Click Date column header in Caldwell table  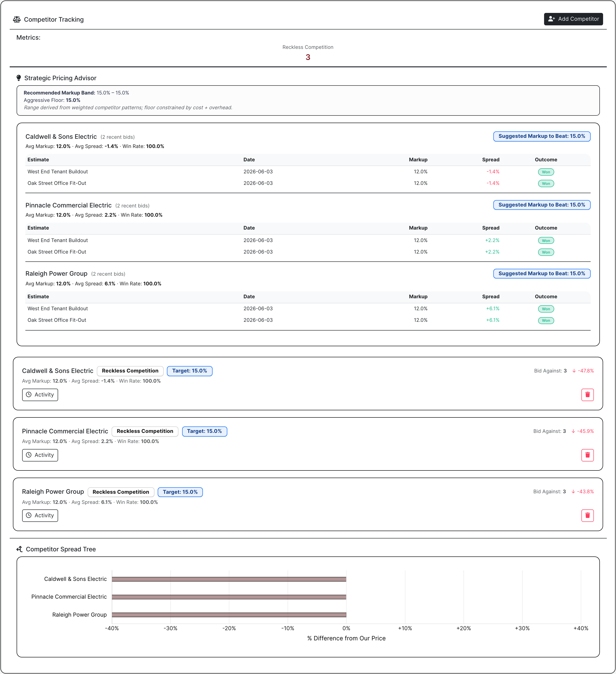249,160
